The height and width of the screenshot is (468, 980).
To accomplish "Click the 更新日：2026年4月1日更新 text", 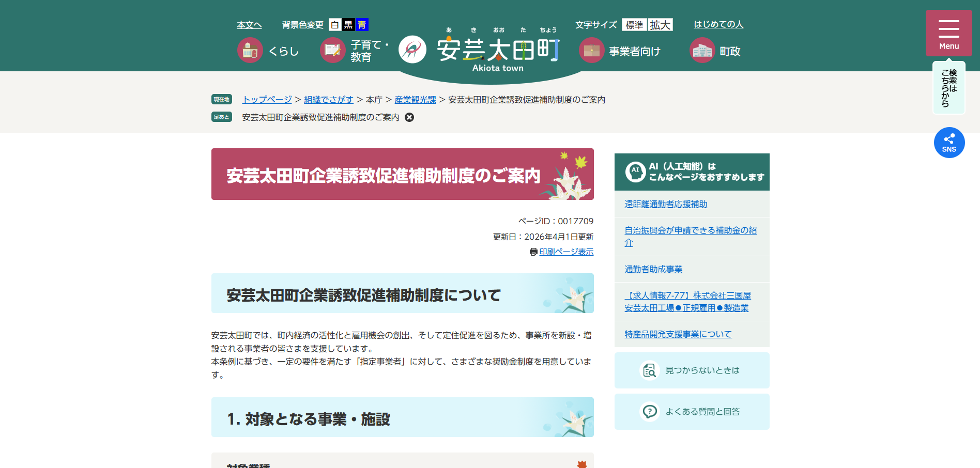I will click(543, 237).
